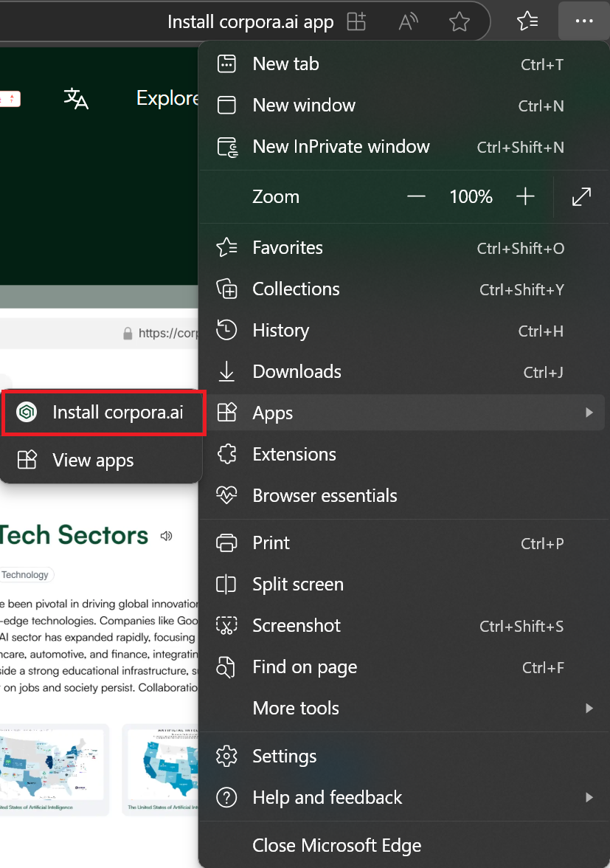
Task: Expand the Apps submenu arrow
Action: (589, 413)
